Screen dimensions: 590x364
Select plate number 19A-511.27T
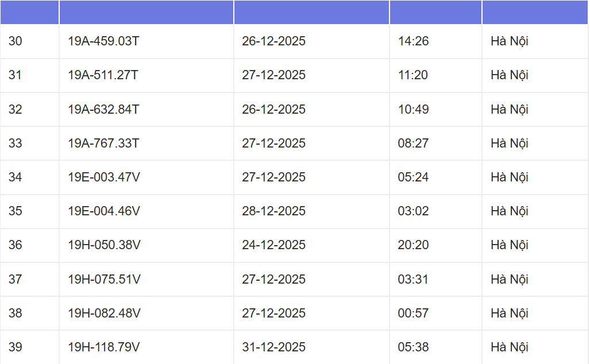tap(103, 75)
